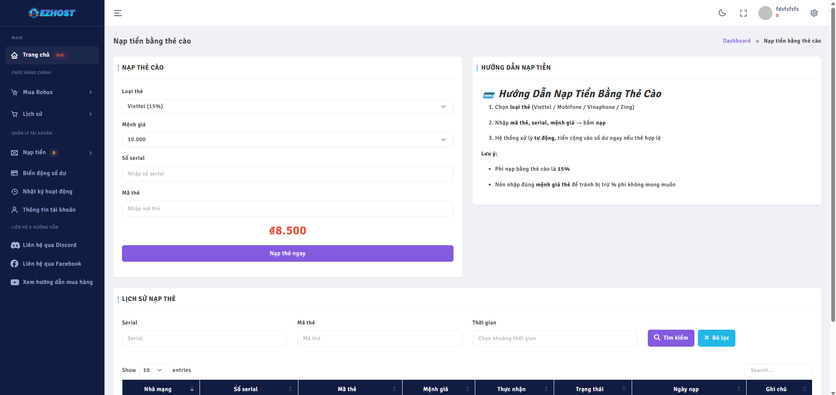Image resolution: width=836 pixels, height=395 pixels.
Task: Open settings gear icon in header
Action: (814, 13)
